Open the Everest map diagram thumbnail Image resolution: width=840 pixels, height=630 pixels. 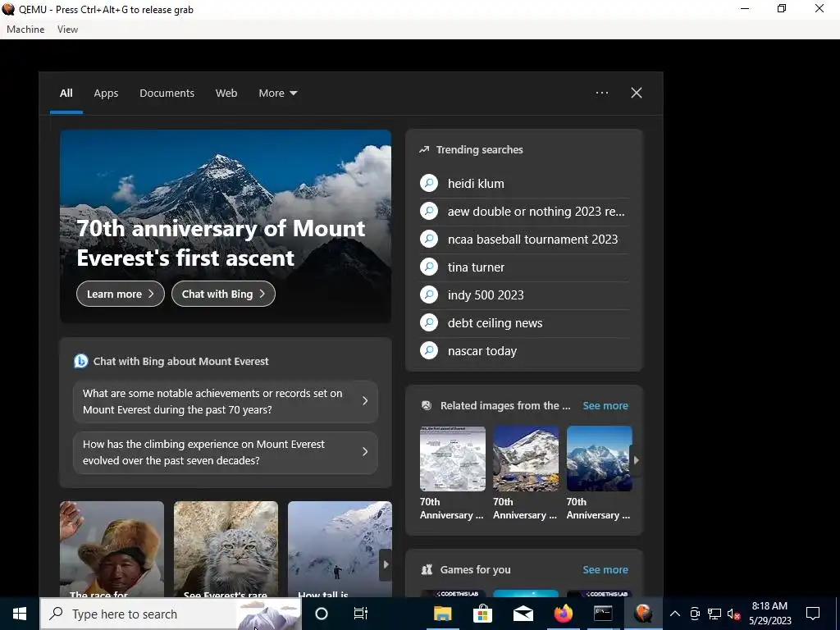coord(453,459)
